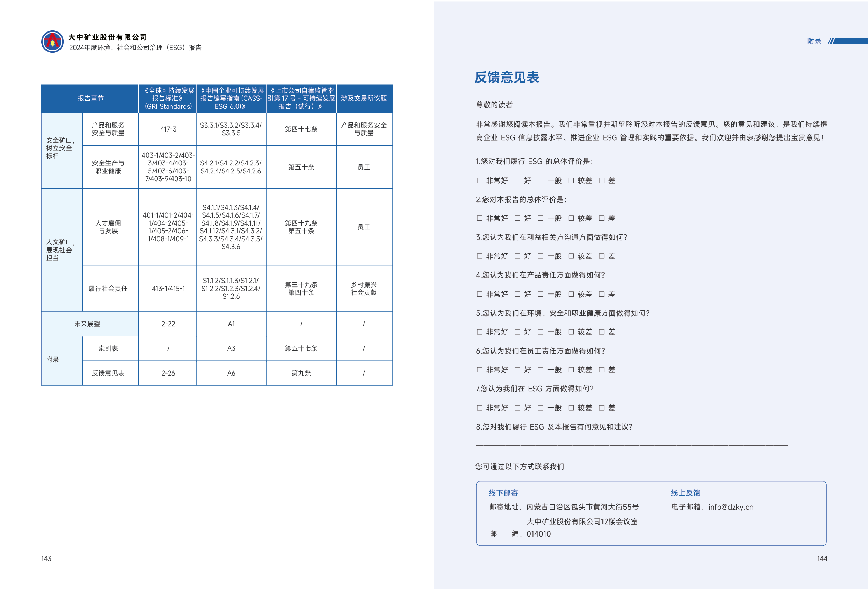The height and width of the screenshot is (589, 868).
Task: Click the 附录 section marker at top right
Action: point(814,41)
